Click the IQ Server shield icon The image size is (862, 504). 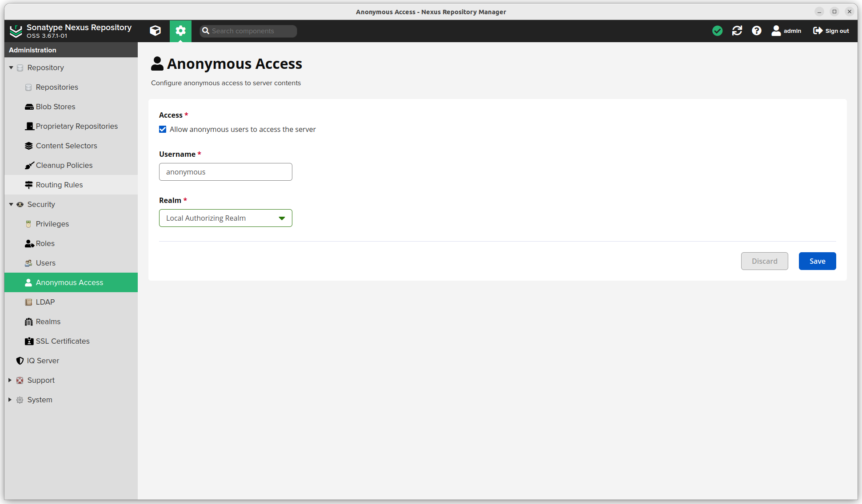pyautogui.click(x=20, y=361)
